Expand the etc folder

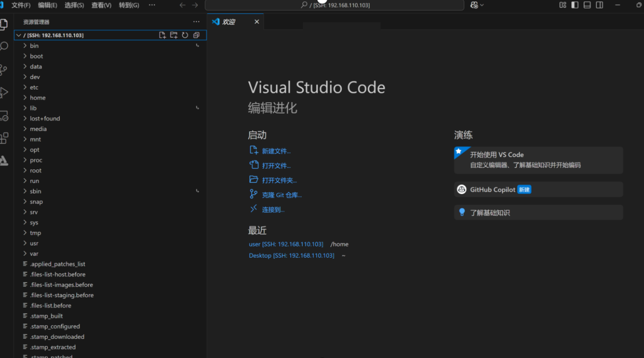(34, 87)
